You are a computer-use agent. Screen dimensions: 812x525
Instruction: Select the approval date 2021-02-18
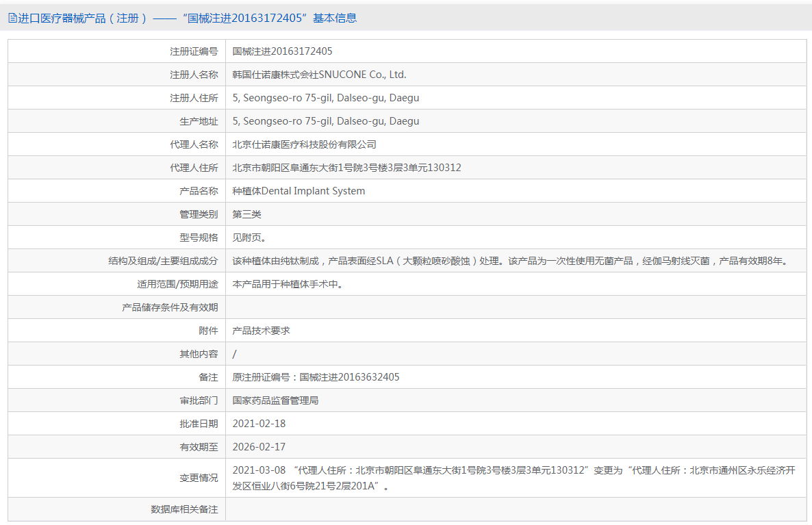click(259, 424)
